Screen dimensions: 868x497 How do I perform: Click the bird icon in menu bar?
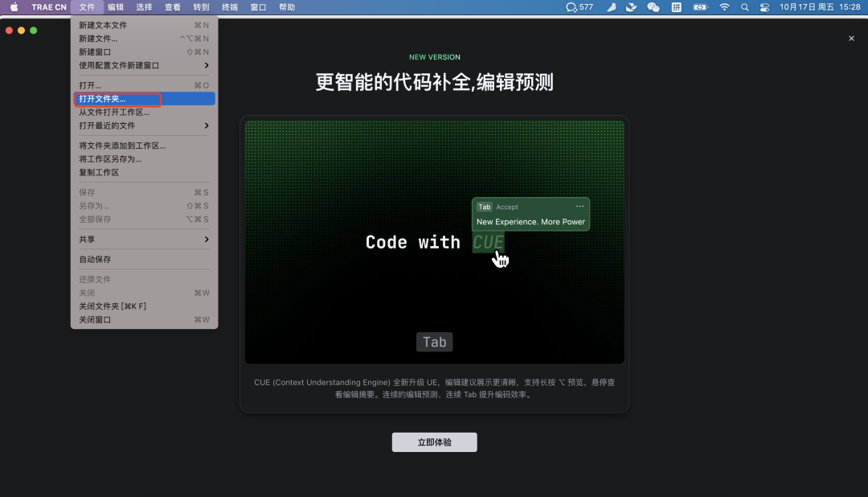tap(631, 7)
